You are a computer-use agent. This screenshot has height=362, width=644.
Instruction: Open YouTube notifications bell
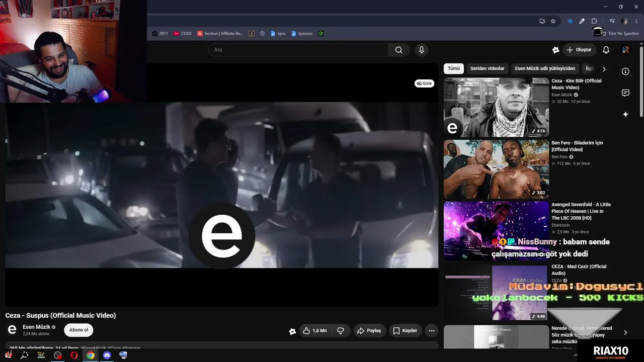[x=606, y=50]
